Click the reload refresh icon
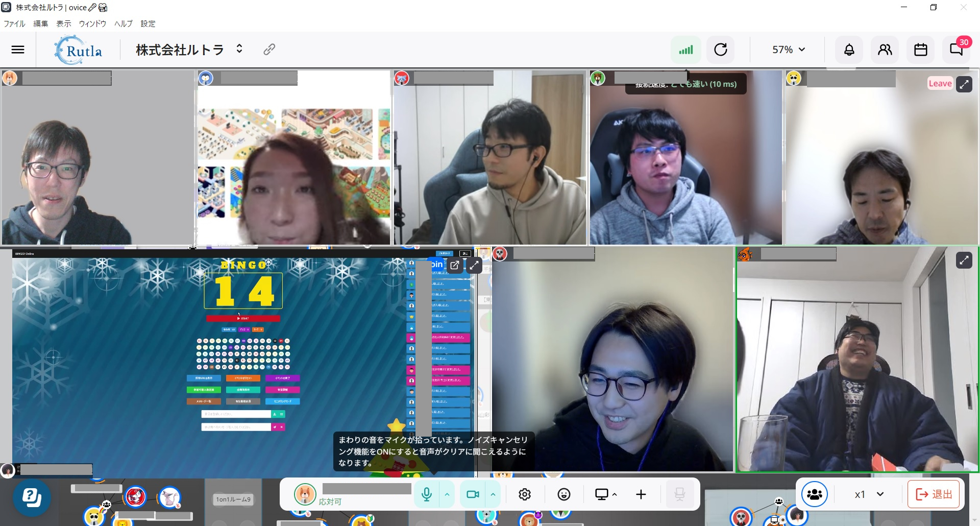This screenshot has height=526, width=980. [x=720, y=50]
